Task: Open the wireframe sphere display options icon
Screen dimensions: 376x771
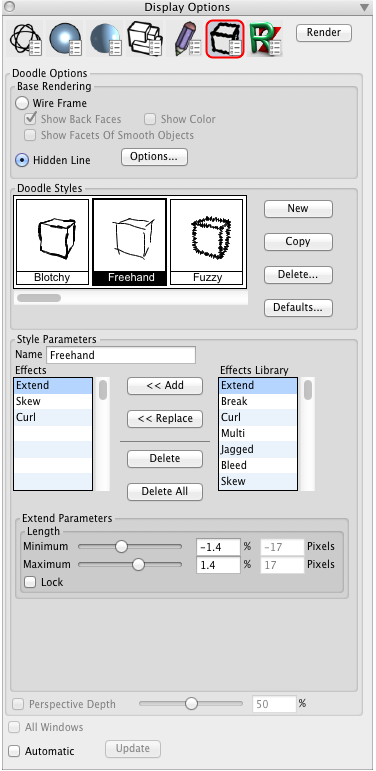Action: tap(25, 39)
